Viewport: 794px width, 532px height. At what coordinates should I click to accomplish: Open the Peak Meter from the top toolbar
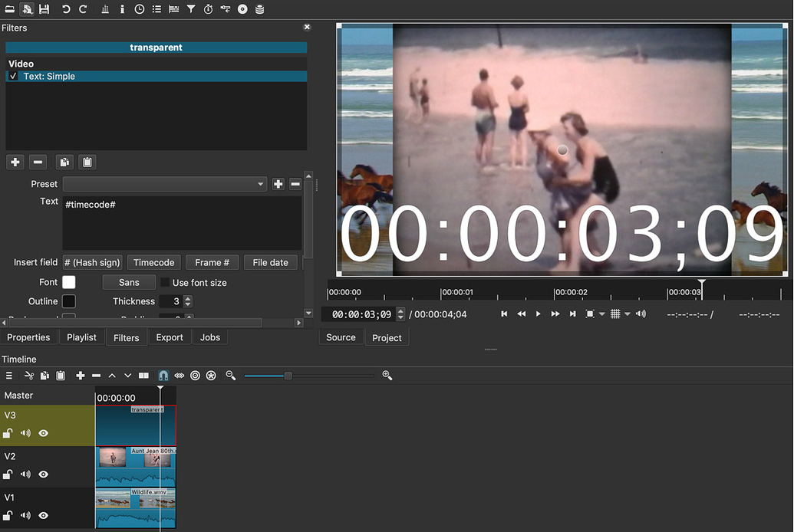105,9
